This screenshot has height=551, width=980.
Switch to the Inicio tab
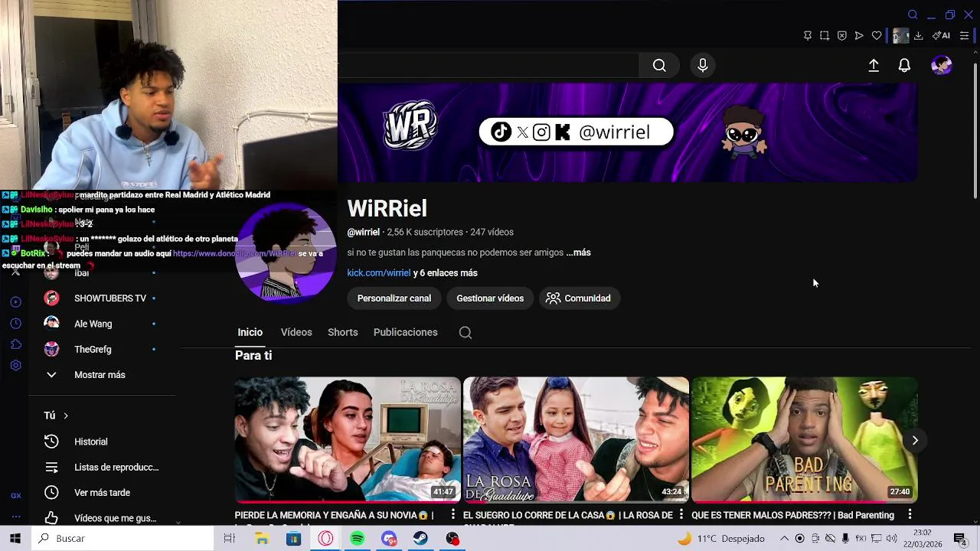point(250,332)
